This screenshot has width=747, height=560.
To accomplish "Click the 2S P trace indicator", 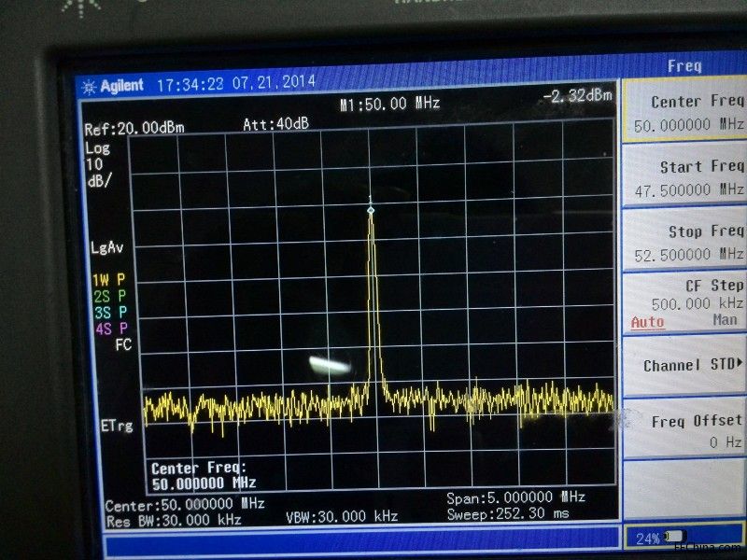I will click(109, 296).
